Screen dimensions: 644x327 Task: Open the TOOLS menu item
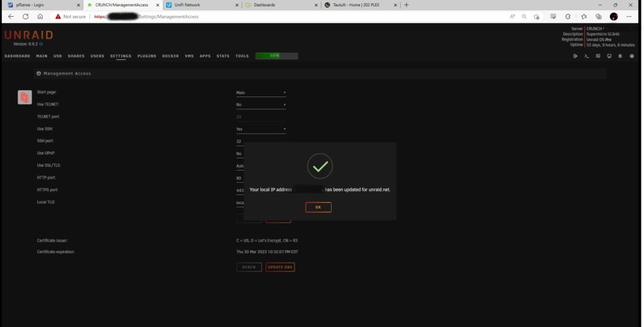coord(242,56)
